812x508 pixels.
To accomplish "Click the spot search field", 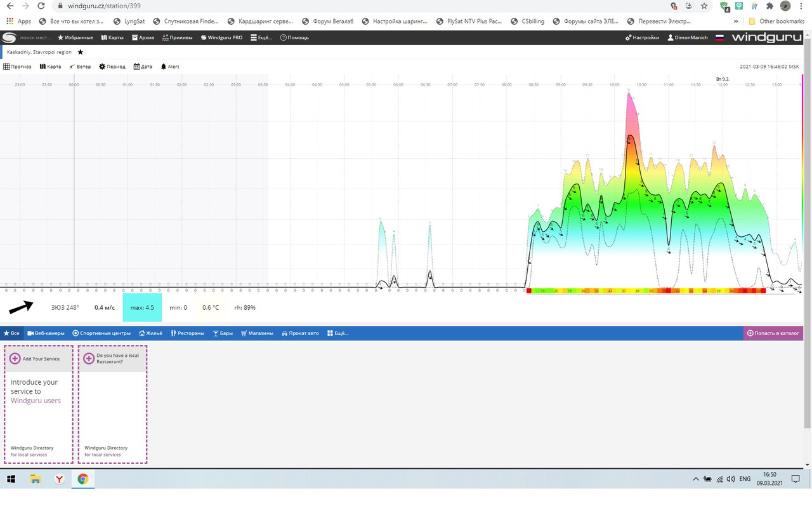I will point(35,37).
